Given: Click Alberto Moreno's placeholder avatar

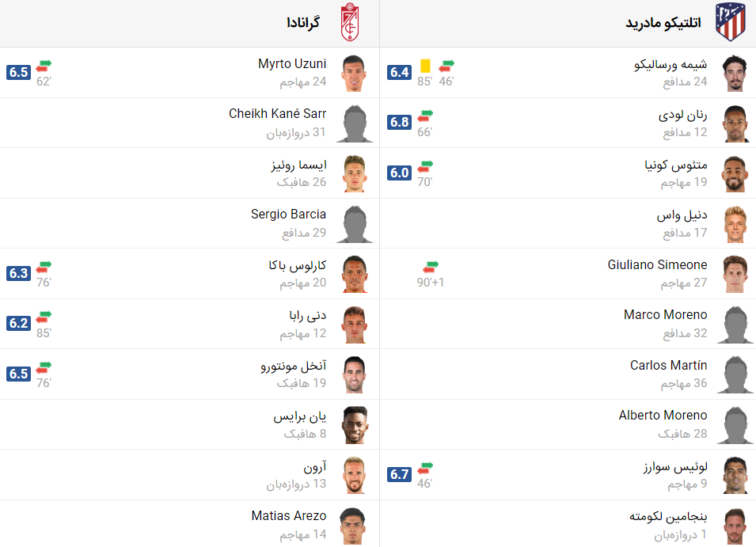Looking at the screenshot, I should click(x=735, y=425).
